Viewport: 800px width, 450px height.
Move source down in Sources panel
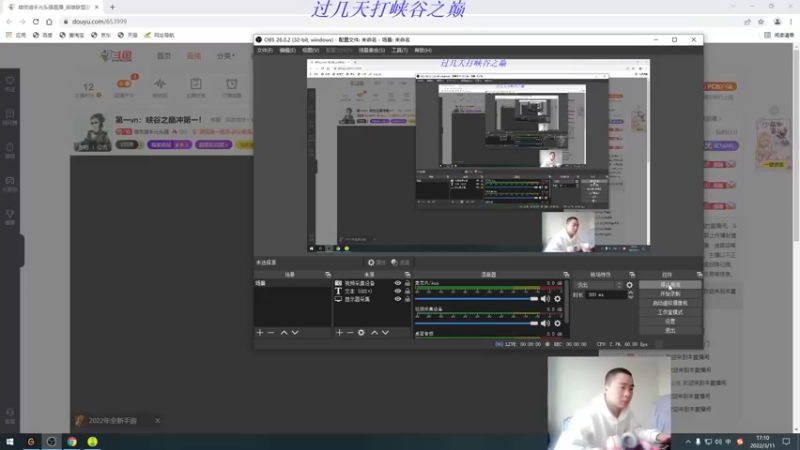386,333
